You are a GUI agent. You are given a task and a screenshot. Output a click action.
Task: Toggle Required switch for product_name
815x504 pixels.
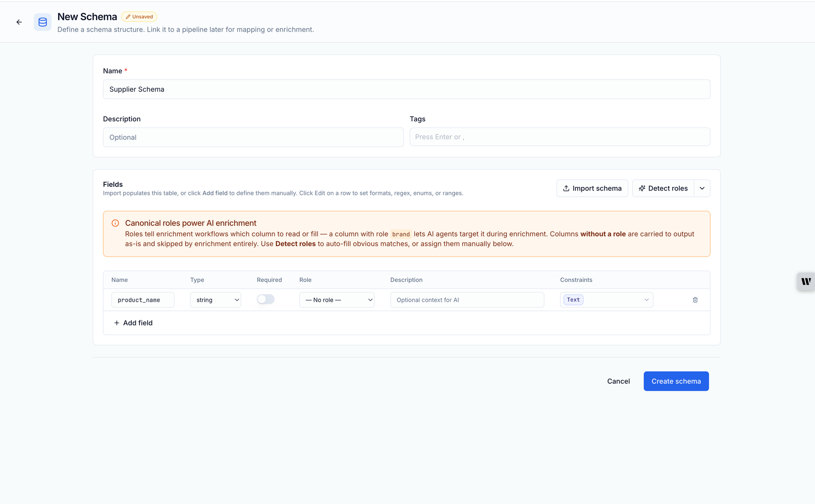coord(266,299)
